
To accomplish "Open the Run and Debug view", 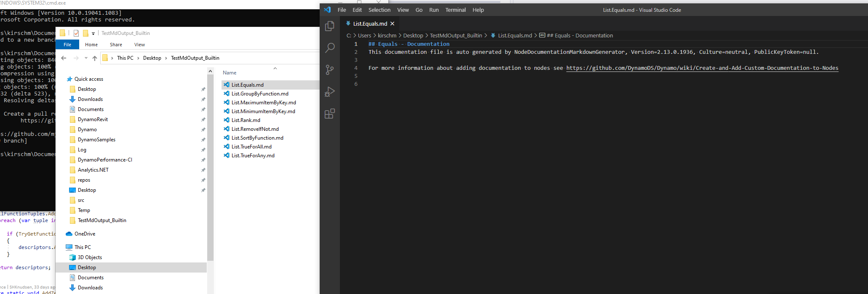I will pos(330,92).
